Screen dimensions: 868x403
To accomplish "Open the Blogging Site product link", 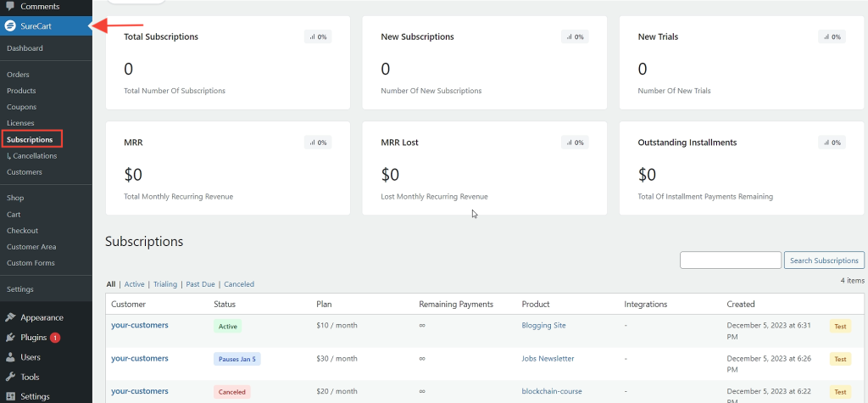I will pyautogui.click(x=543, y=325).
